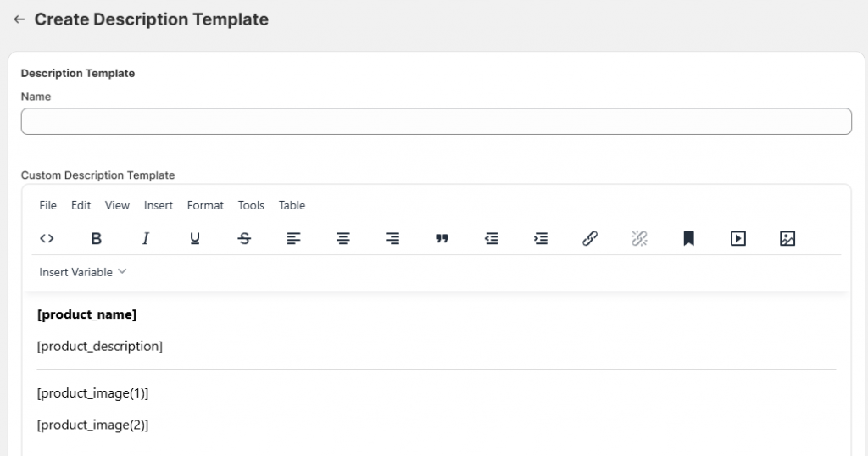Toggle bold formatting
868x456 pixels.
point(96,238)
